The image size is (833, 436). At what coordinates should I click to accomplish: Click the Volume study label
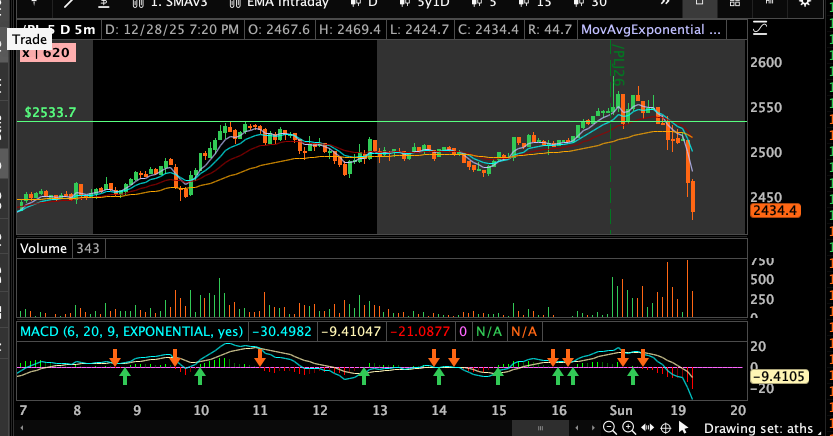pos(44,249)
